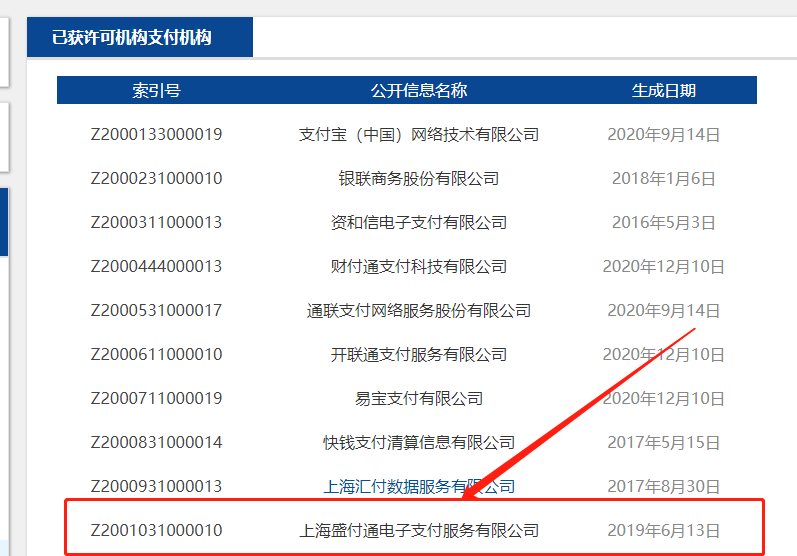Select index number Z2000531000017
This screenshot has height=556, width=797.
[157, 311]
